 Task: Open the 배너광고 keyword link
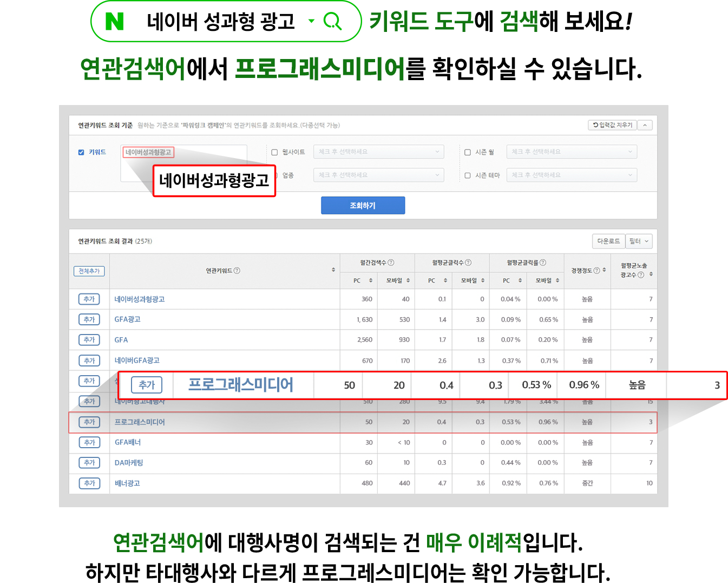(127, 483)
